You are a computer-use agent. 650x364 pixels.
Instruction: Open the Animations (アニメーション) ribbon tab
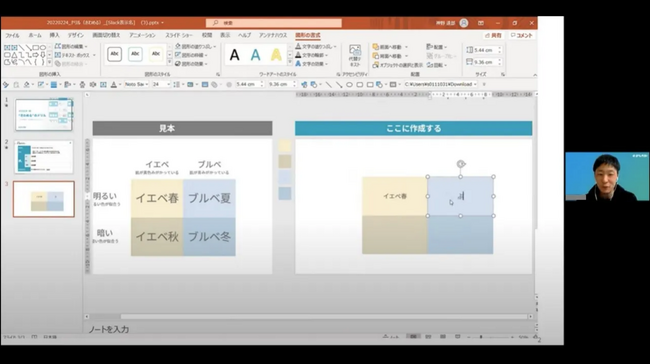click(142, 35)
